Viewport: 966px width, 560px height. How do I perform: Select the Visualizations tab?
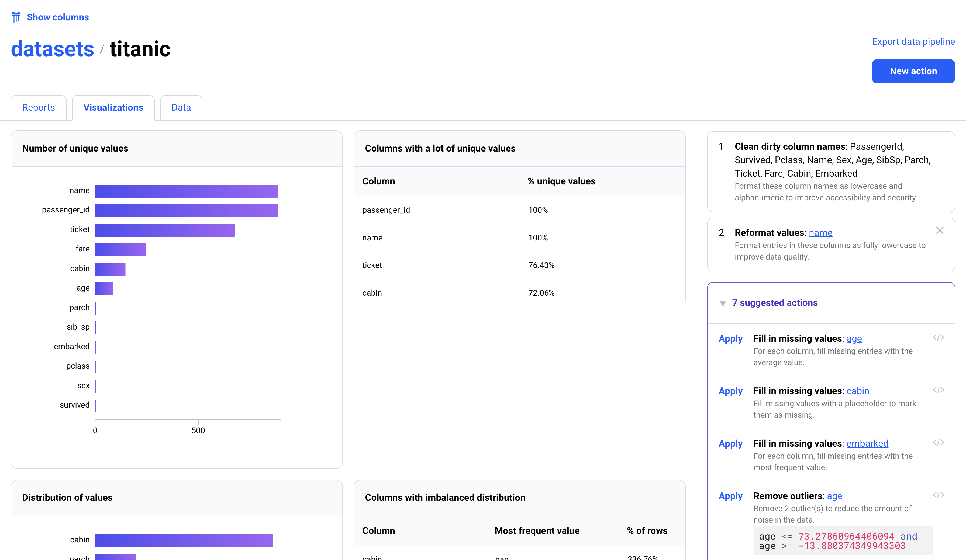(x=113, y=108)
